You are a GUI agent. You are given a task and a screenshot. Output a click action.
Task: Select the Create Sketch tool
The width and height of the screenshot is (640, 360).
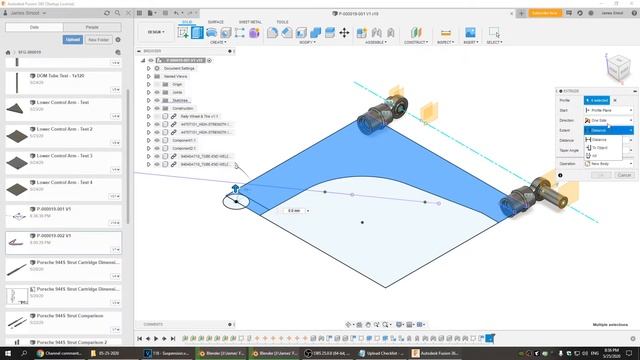183,32
